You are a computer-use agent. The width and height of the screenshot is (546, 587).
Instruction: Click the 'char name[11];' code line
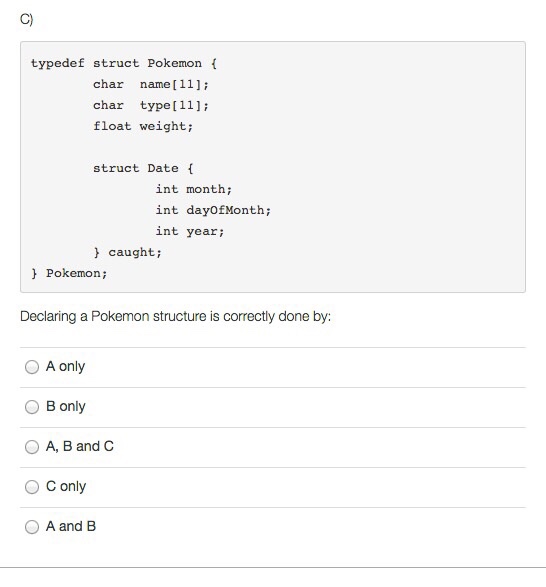point(151,84)
